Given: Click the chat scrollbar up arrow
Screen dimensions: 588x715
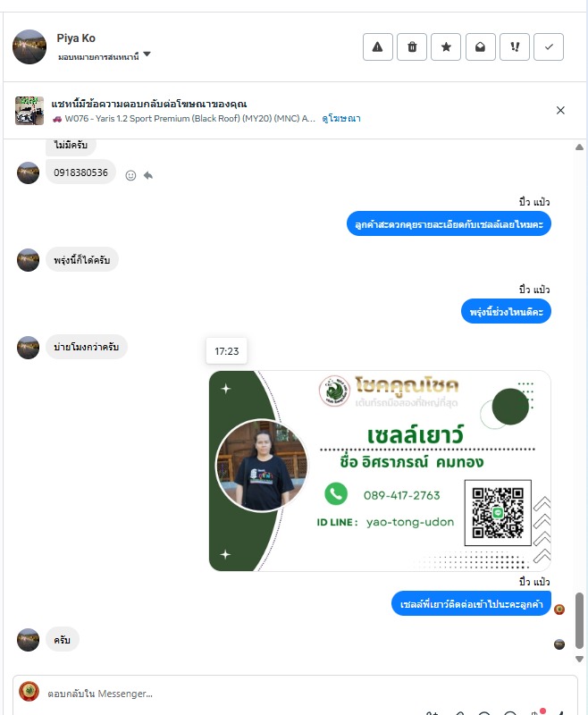Looking at the screenshot, I should 579,147.
